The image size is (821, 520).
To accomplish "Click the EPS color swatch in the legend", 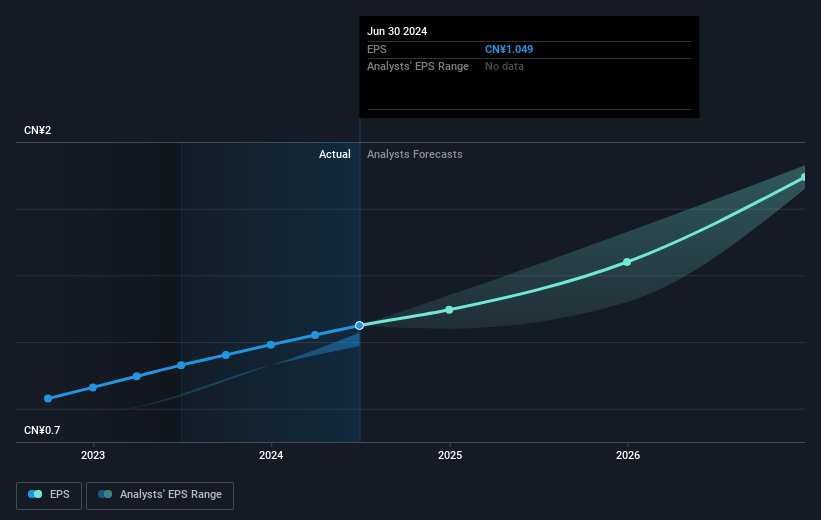I will pos(35,494).
